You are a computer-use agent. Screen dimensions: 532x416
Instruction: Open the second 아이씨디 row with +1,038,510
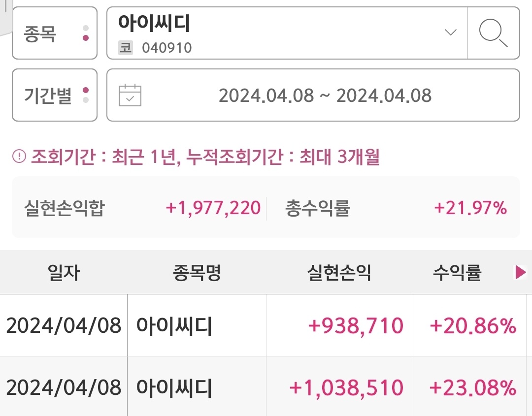click(266, 386)
